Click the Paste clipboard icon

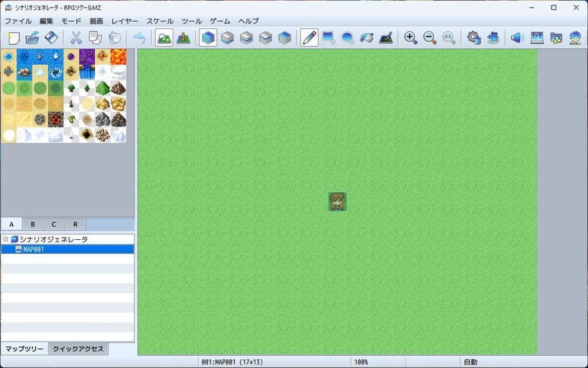[115, 38]
